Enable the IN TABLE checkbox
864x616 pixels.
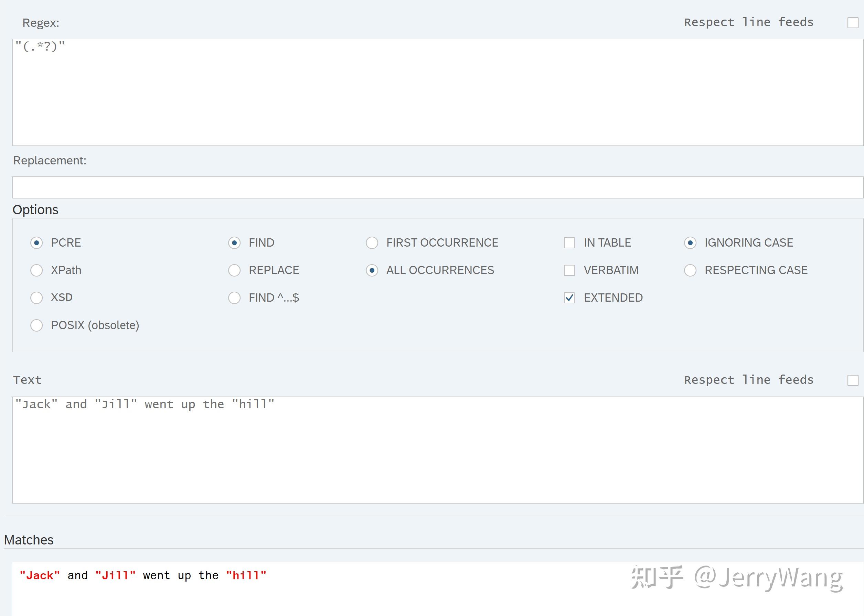point(569,243)
